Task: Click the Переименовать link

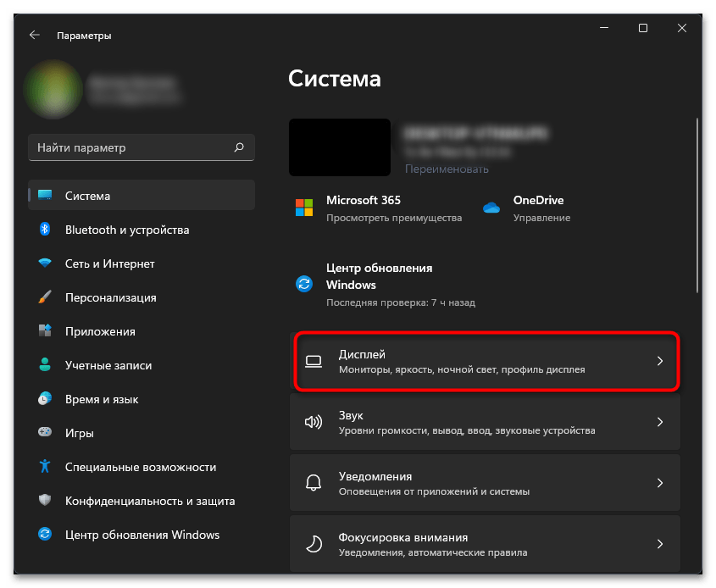Action: click(x=447, y=169)
